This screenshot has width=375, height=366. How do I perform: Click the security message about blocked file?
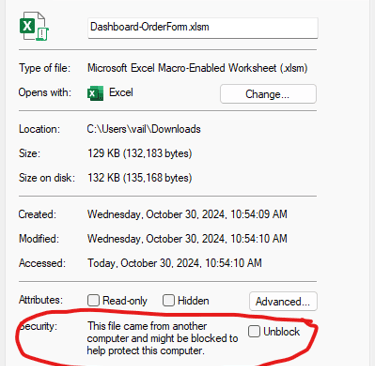point(162,338)
